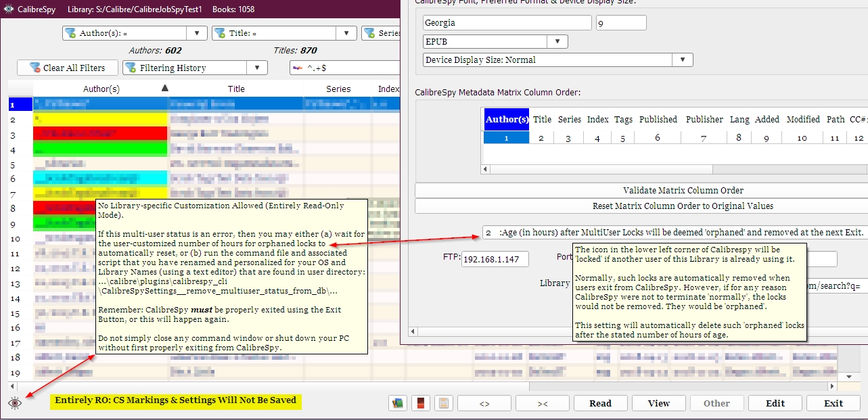
Task: Click Clear All Filters
Action: [67, 68]
